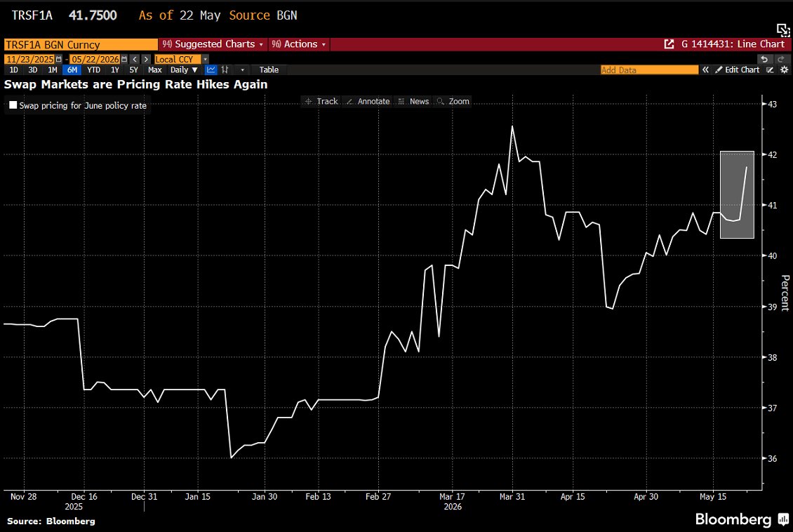Expand the Local CCY currency dropdown arrow
The height and width of the screenshot is (532, 793).
206,59
